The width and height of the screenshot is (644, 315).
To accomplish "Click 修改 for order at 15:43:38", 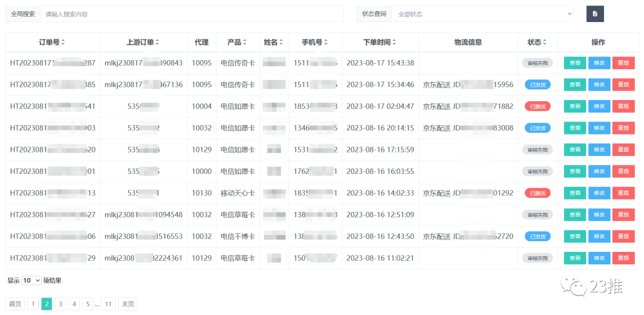I will [x=599, y=63].
